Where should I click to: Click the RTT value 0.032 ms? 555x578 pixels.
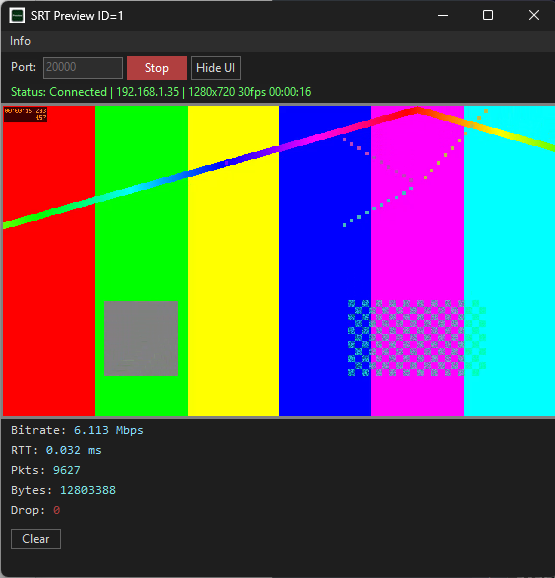point(73,450)
